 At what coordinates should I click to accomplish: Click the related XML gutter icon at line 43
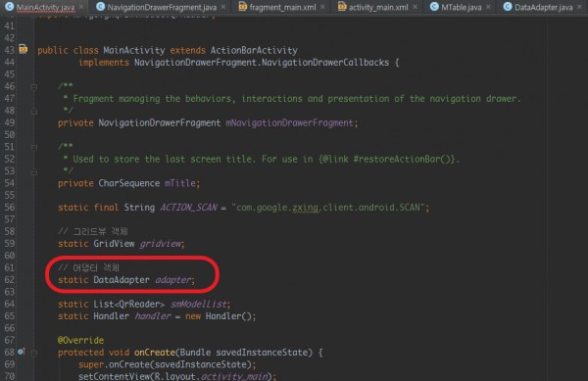(24, 49)
